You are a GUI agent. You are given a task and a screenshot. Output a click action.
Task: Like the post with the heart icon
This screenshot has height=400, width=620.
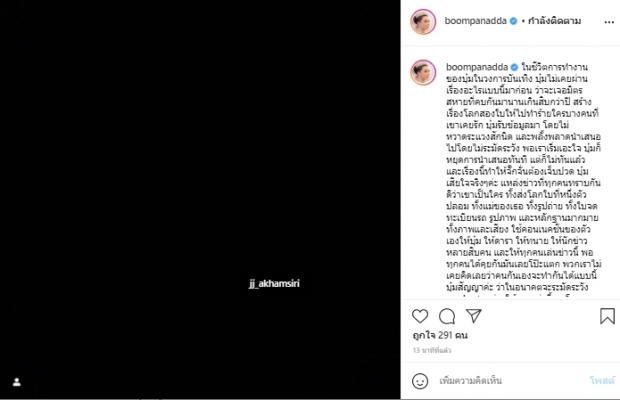(420, 316)
